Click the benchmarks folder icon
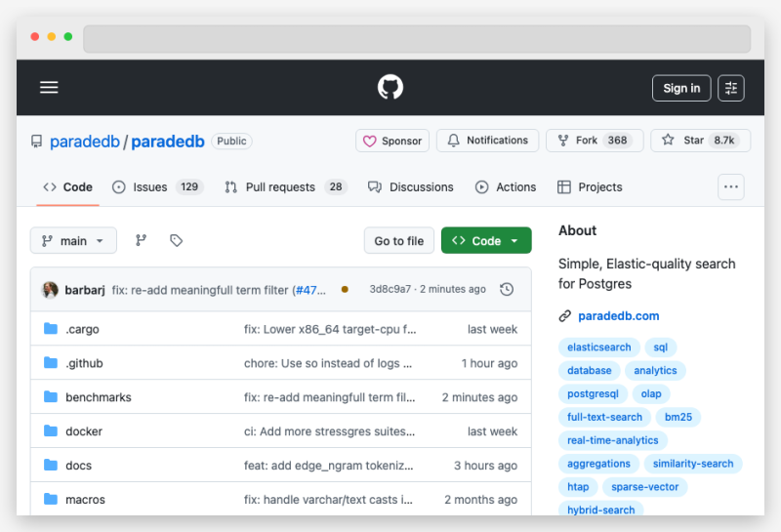This screenshot has height=532, width=781. coord(51,396)
